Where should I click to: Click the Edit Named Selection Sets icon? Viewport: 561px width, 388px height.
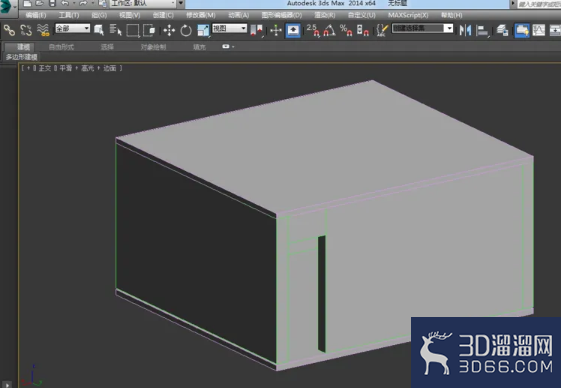pyautogui.click(x=382, y=30)
